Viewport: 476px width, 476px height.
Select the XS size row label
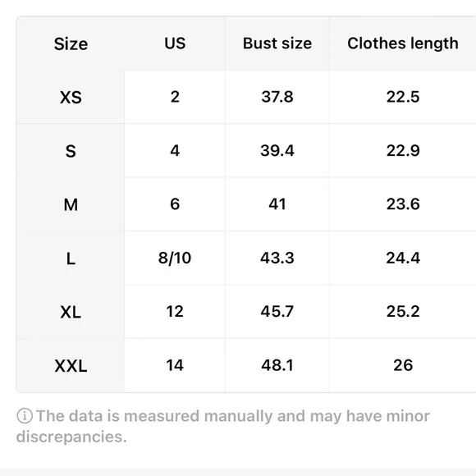point(71,98)
